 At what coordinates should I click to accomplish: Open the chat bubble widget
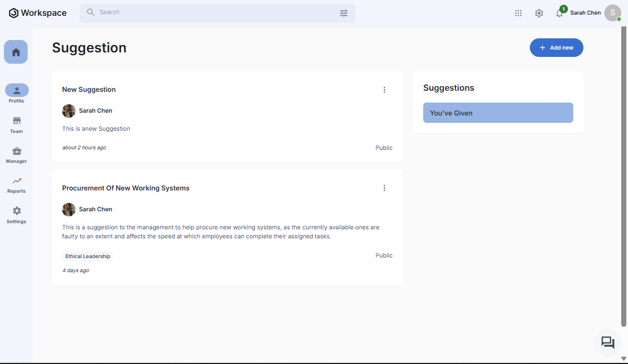pos(608,343)
